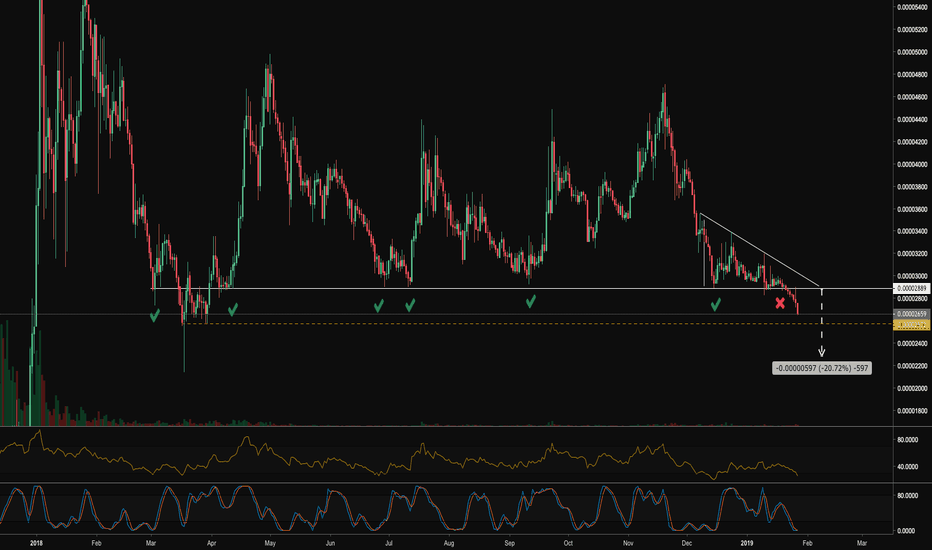
Task: Click the Nov label on time axis
Action: click(x=628, y=543)
